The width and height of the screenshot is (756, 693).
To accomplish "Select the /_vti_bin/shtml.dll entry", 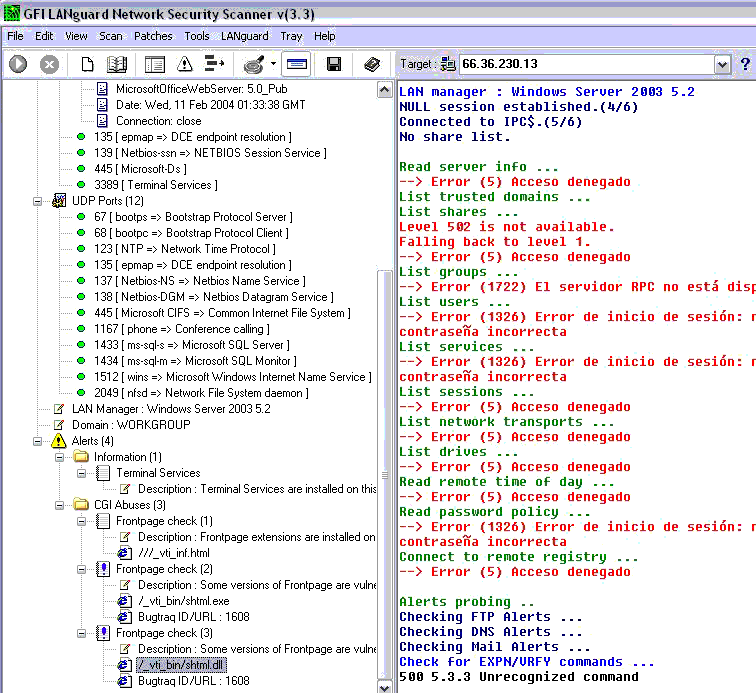I will (x=181, y=665).
